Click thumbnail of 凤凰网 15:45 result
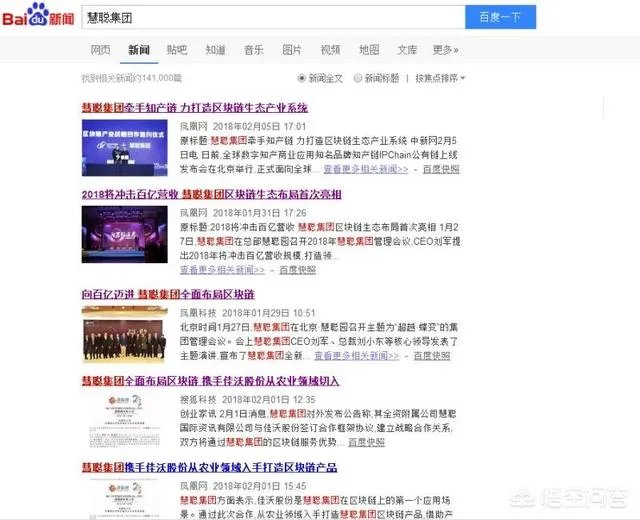Viewport: 640px width, 520px height. [x=124, y=500]
